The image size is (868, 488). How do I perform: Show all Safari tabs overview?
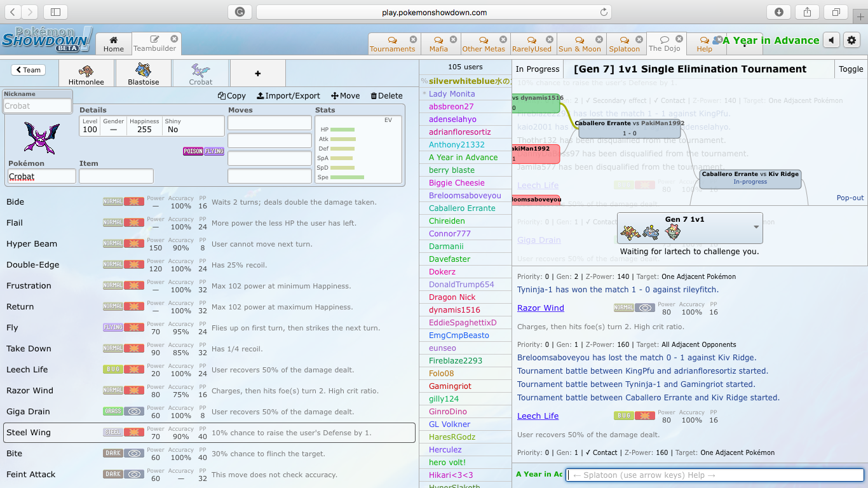click(836, 12)
